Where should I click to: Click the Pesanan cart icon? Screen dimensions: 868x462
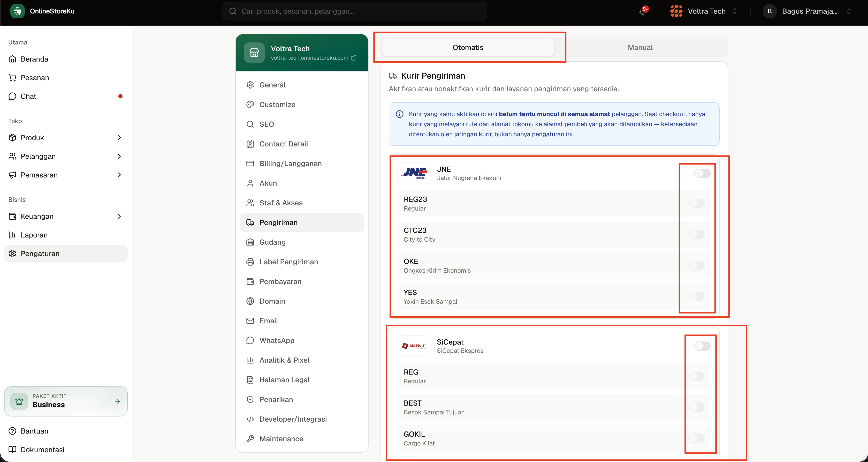12,78
